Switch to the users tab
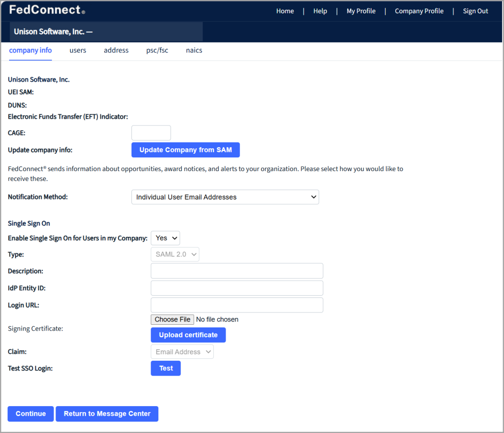This screenshot has height=433, width=504. click(x=78, y=50)
